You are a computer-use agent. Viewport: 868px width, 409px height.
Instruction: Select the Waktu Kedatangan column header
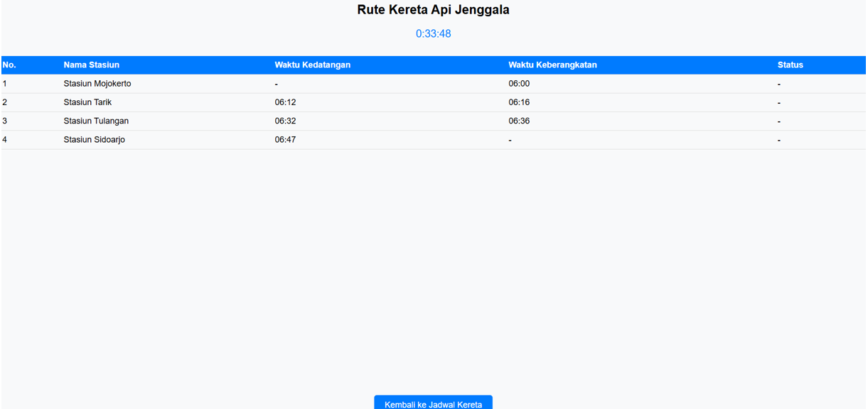312,65
